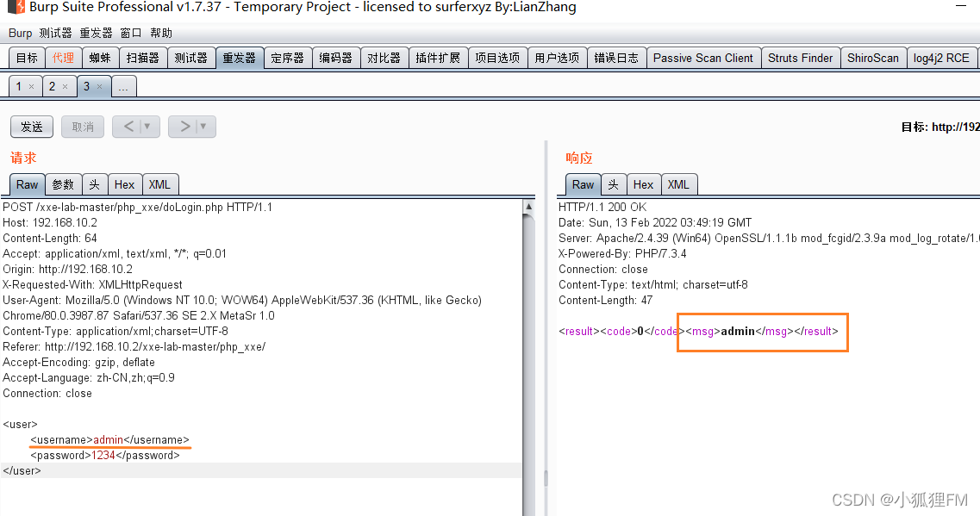Close repeater sub-tab 3
The image size is (980, 516).
tap(99, 87)
